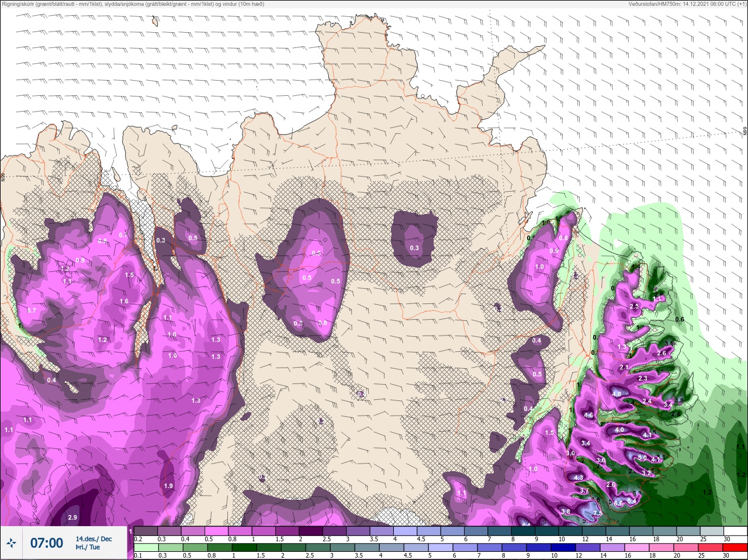Viewport: 748px width, 560px height.
Task: Click the 07:00 forecast time display
Action: click(47, 543)
